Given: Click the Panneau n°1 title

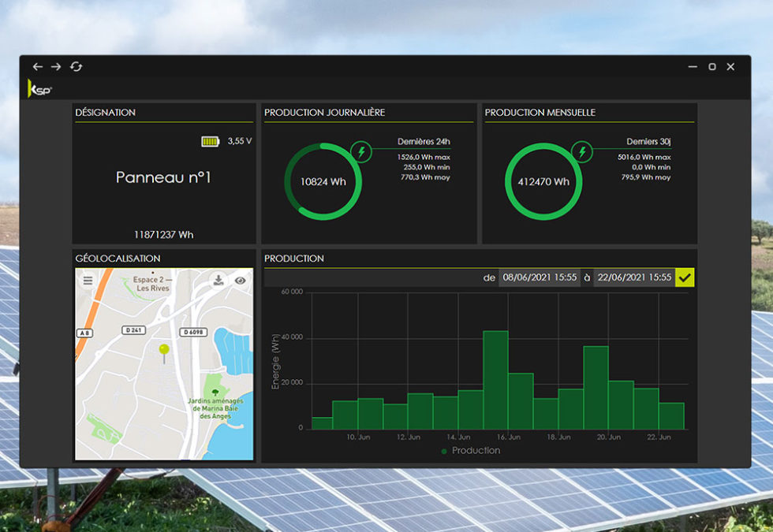Looking at the screenshot, I should (163, 177).
